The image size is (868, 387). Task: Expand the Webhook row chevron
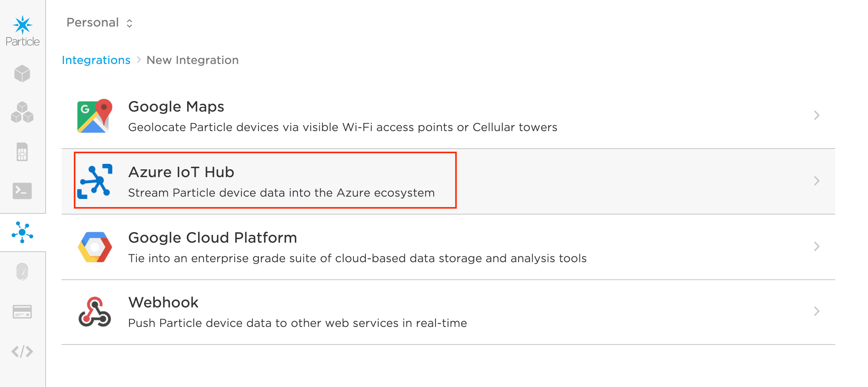coord(817,311)
